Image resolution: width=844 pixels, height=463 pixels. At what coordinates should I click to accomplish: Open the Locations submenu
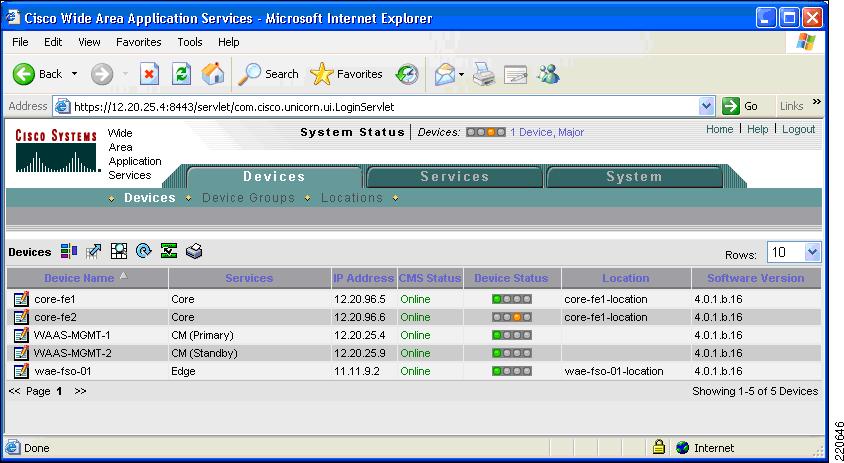[352, 198]
